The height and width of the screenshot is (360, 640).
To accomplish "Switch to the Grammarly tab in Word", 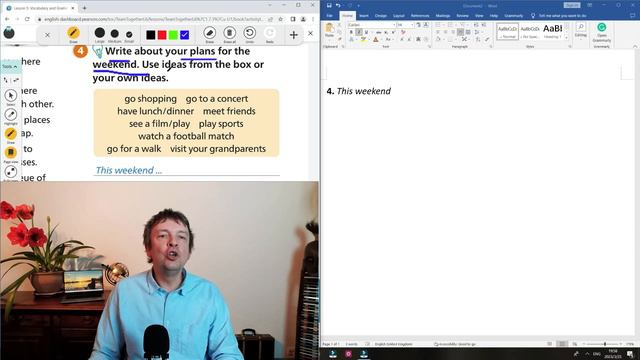I will tap(513, 16).
